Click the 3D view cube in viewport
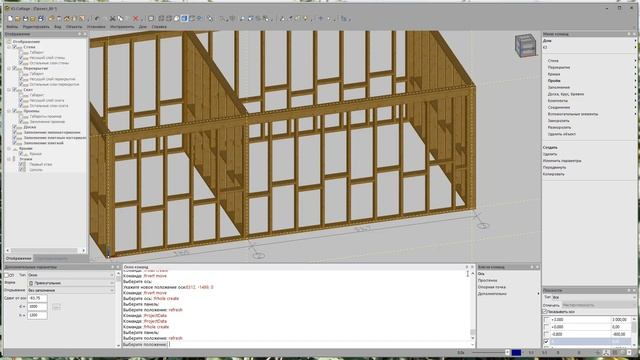Image resolution: width=640 pixels, height=360 pixels. [x=525, y=45]
